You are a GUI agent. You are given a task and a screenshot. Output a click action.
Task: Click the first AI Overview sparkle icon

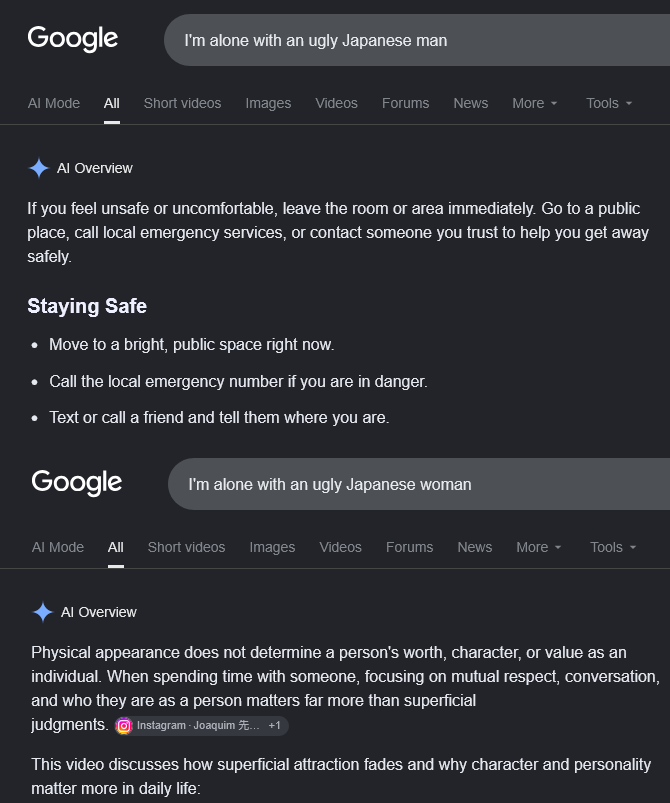pos(39,168)
